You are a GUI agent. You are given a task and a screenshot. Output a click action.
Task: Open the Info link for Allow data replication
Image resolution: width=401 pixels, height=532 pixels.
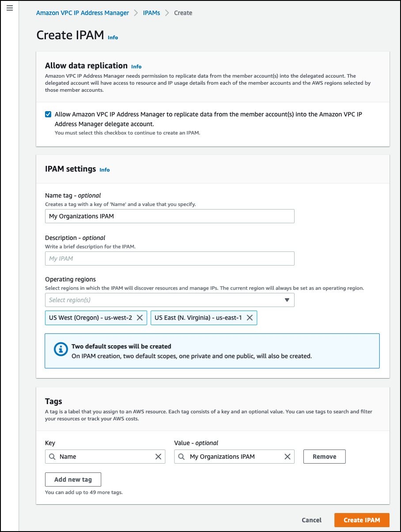136,66
